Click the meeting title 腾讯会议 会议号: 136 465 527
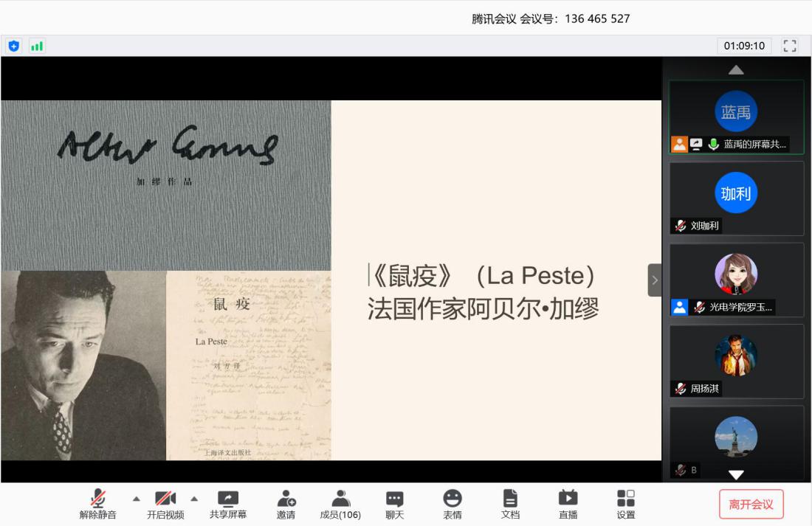812x526 pixels. (x=551, y=18)
